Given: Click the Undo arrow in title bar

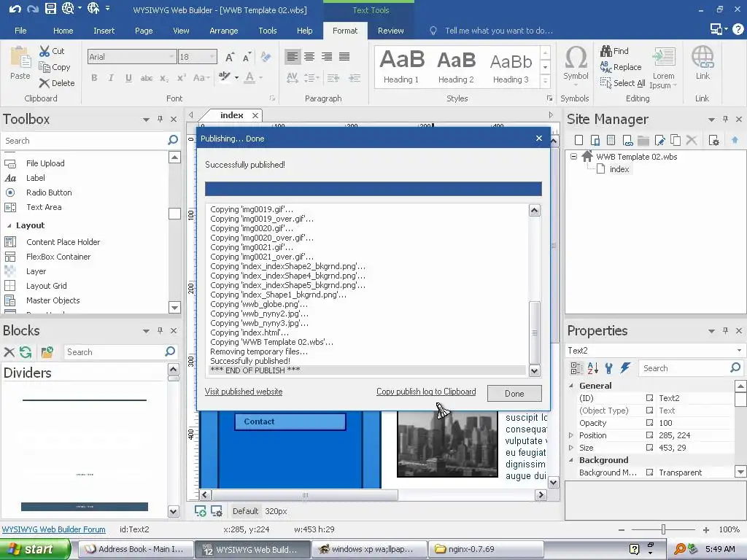Looking at the screenshot, I should click(x=15, y=9).
